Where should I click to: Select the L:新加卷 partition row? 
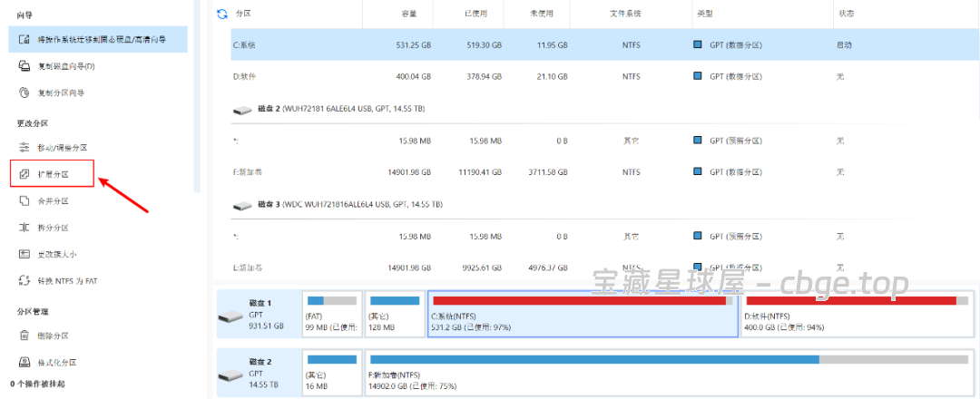tap(604, 268)
